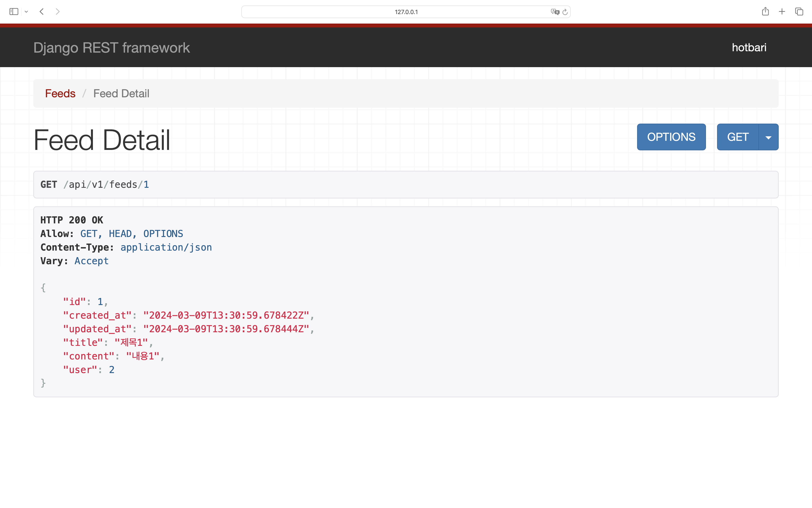The image size is (812, 508).
Task: Open the Django REST framework brand link
Action: click(x=111, y=48)
